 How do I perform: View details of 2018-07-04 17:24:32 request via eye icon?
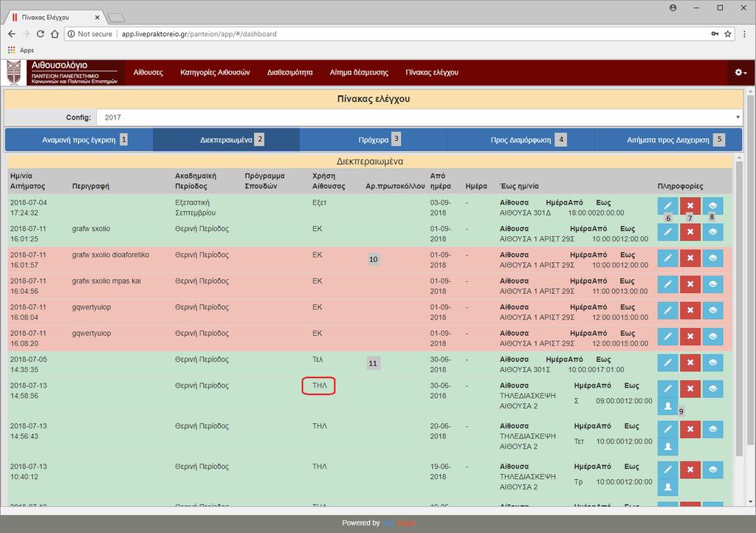pos(712,206)
